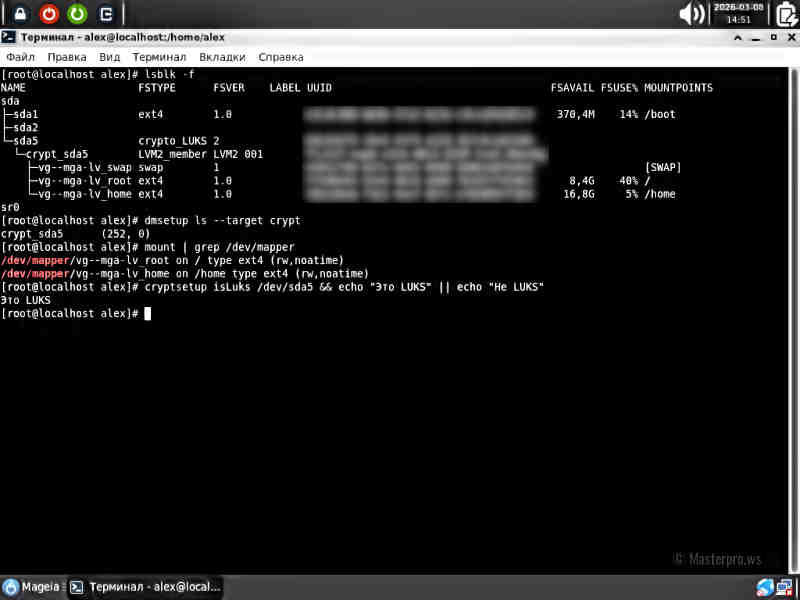The width and height of the screenshot is (800, 600).
Task: Click the logout icon in top panel
Action: tap(105, 13)
